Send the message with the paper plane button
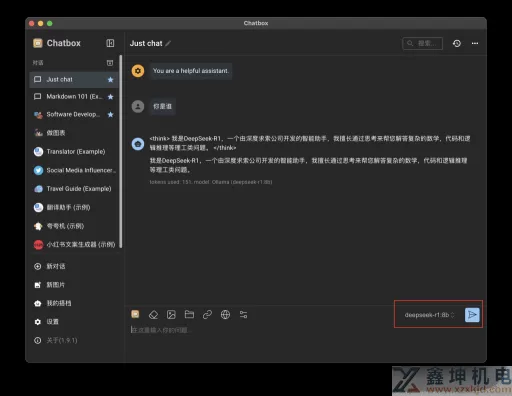This screenshot has width=512, height=396. coord(472,315)
